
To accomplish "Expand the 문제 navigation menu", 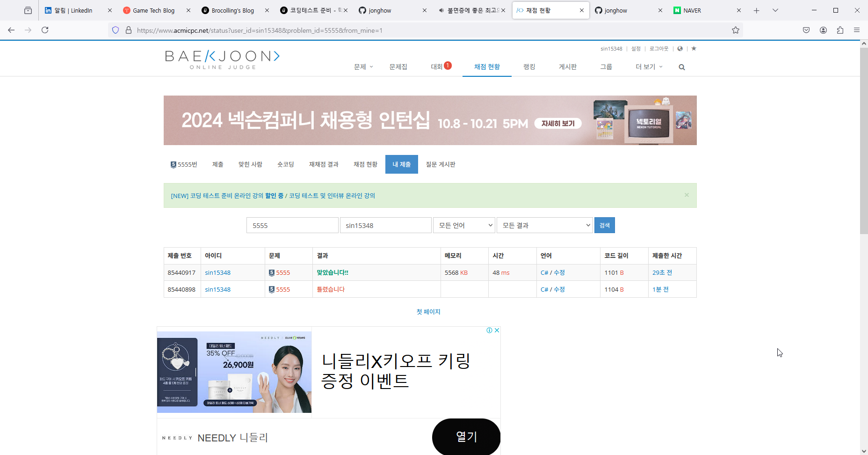I will [x=363, y=67].
